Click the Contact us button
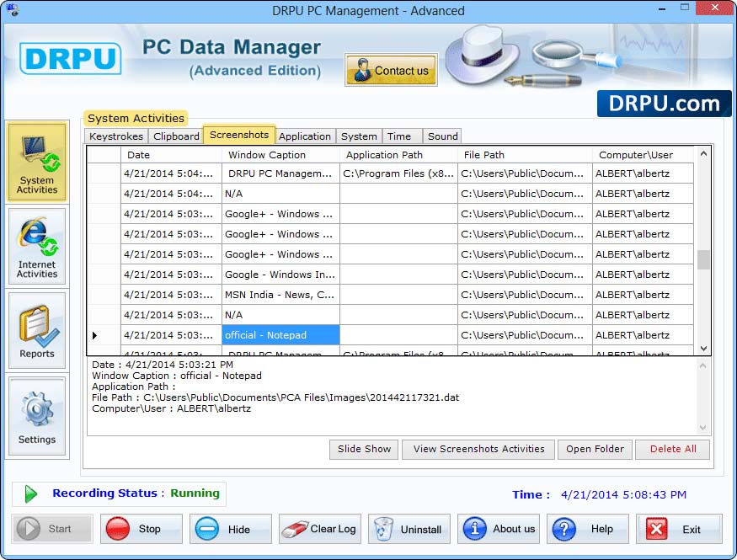The image size is (737, 560). [x=391, y=70]
